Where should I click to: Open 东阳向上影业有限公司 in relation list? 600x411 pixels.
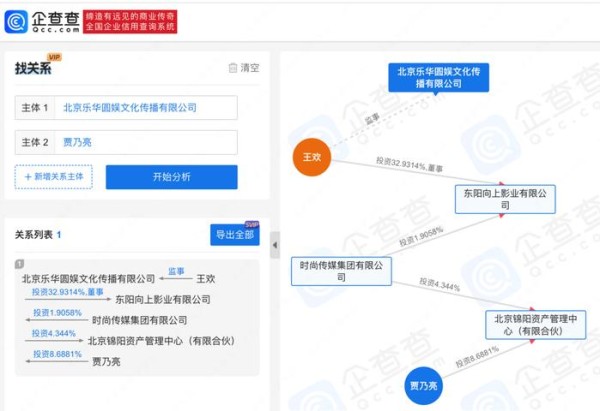(163, 299)
